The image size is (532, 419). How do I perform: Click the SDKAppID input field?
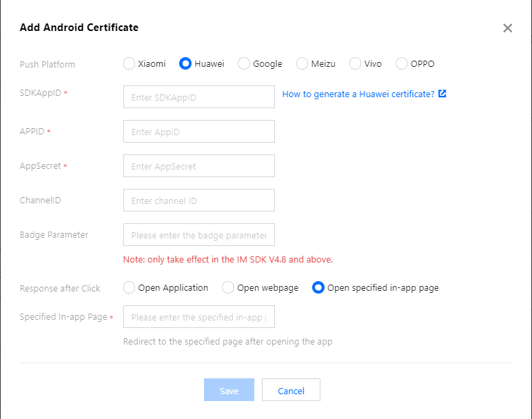pyautogui.click(x=199, y=97)
